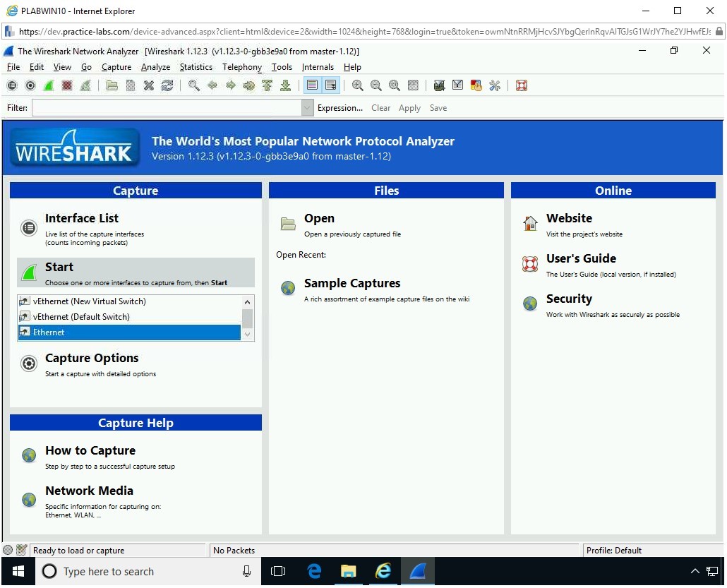Click the interface list scrollbar down arrow
Viewport: 727px width, 588px height.
click(248, 335)
